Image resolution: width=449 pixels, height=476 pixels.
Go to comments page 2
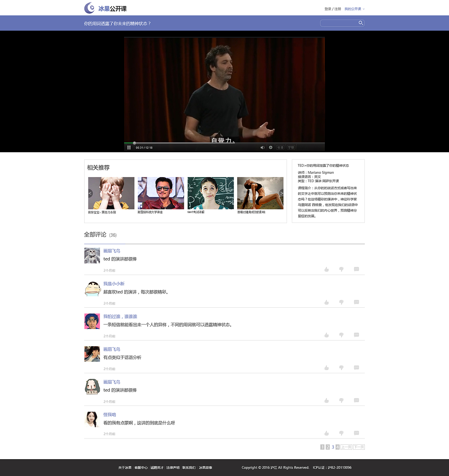point(328,447)
